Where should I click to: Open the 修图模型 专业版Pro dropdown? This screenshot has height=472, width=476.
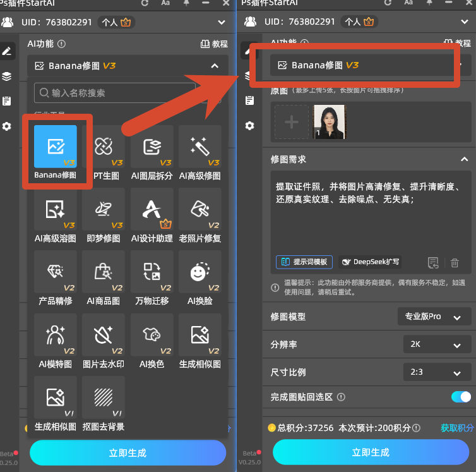434,317
